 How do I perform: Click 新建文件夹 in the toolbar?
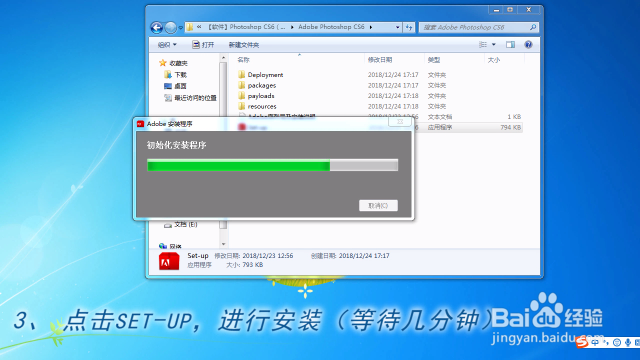click(244, 45)
